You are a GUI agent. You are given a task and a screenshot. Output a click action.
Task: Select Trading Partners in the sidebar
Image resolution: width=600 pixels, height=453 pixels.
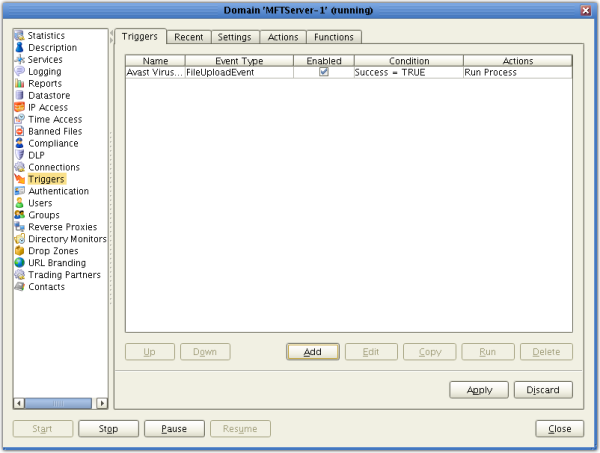coord(64,275)
